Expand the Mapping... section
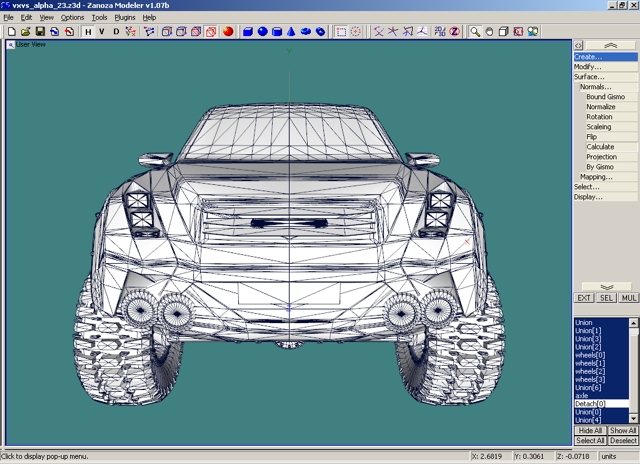The height and width of the screenshot is (464, 640). click(x=596, y=177)
